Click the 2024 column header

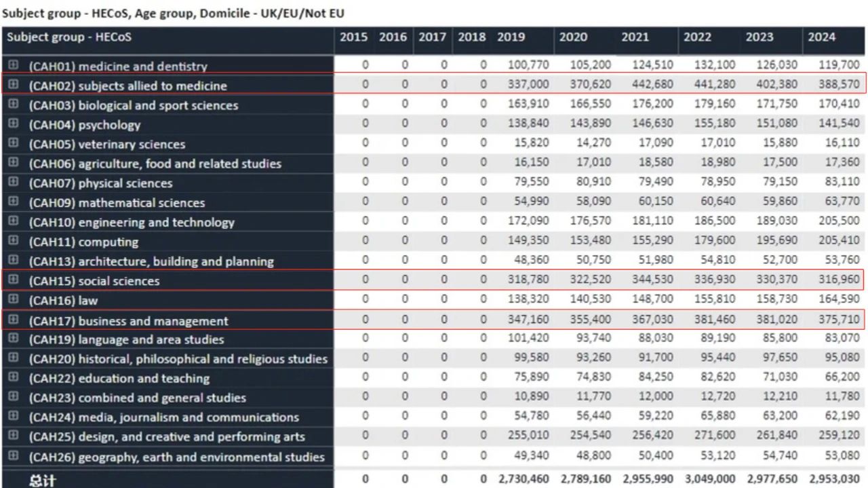point(821,37)
